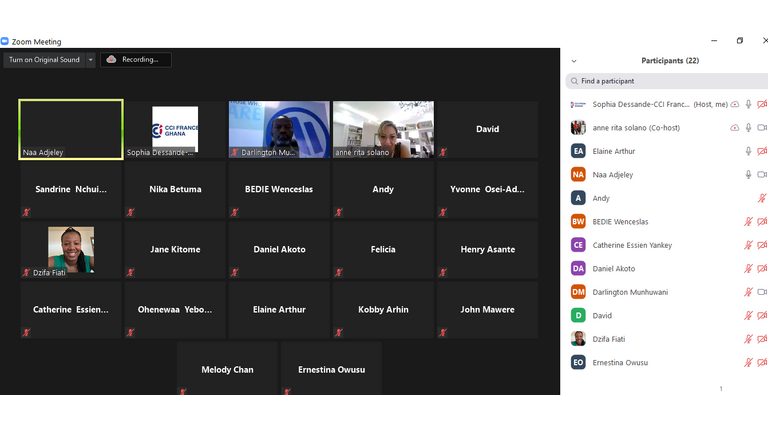Viewport: 768px width, 432px height.
Task: Click in the Find a participant search box
Action: [670, 81]
